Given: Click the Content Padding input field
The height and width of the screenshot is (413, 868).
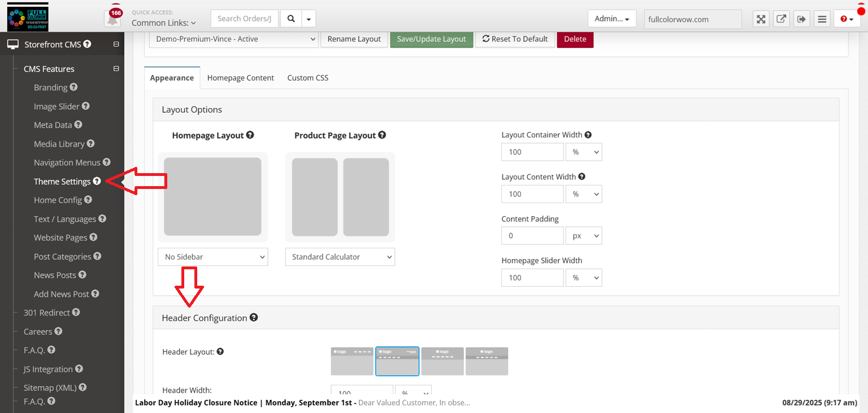Looking at the screenshot, I should 532,236.
